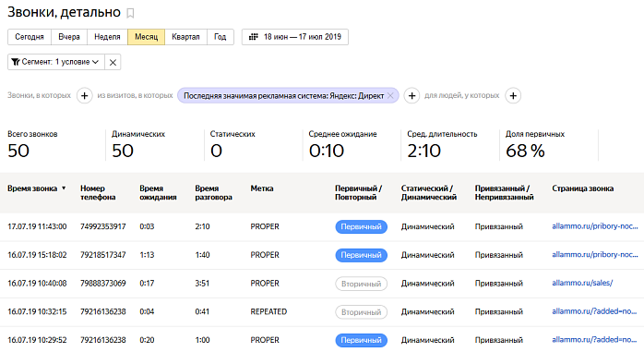644x352 pixels.
Task: Expand the Сегмент: 1 условие dropdown
Action: coord(56,62)
